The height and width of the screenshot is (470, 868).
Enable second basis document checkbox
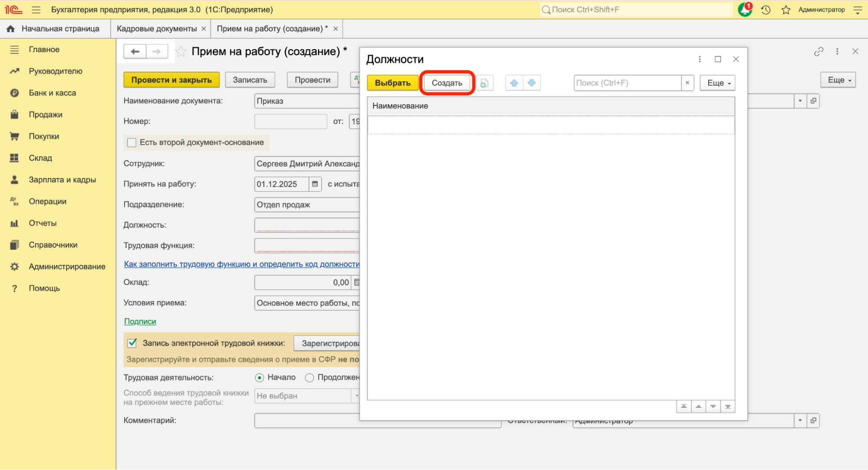tap(132, 142)
